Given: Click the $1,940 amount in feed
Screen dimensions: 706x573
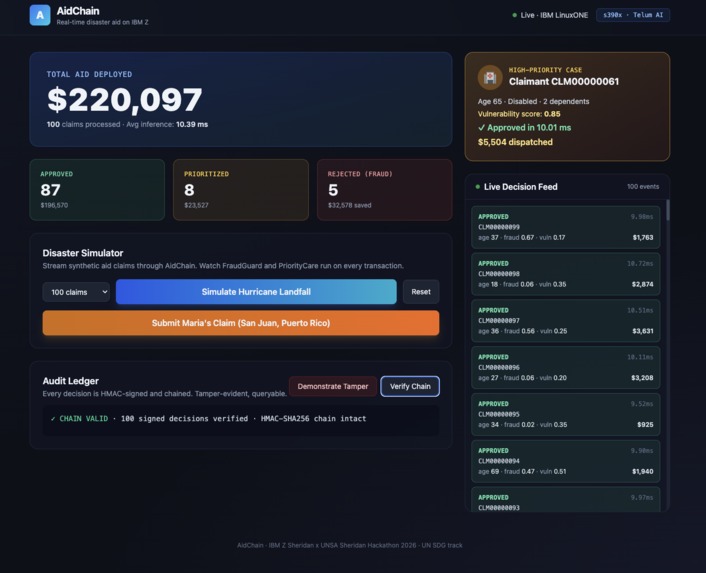Looking at the screenshot, I should (643, 471).
